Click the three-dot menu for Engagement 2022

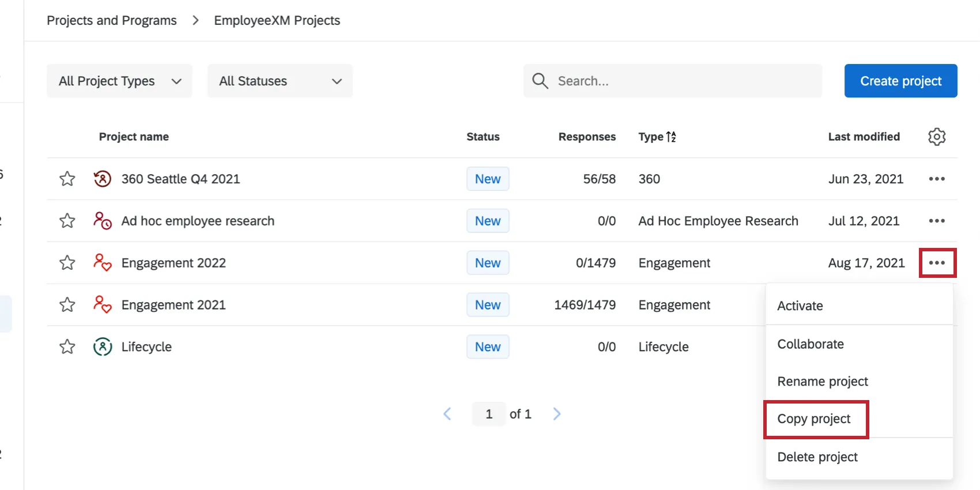(x=937, y=263)
